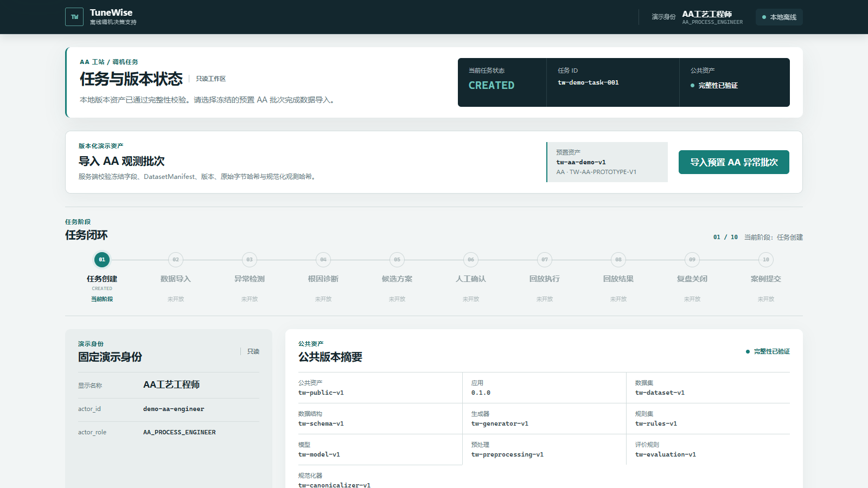Open the TuneWise home title
This screenshot has width=868, height=488.
[x=111, y=12]
